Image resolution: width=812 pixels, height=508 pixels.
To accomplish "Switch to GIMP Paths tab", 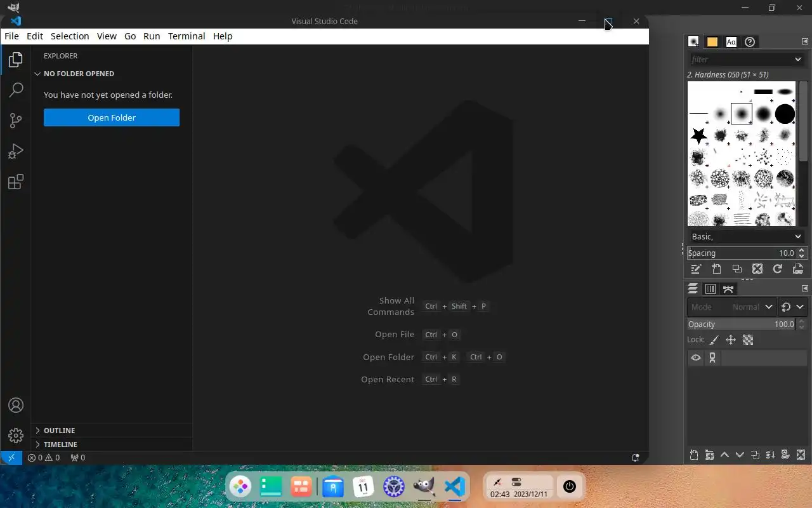I will [x=728, y=289].
